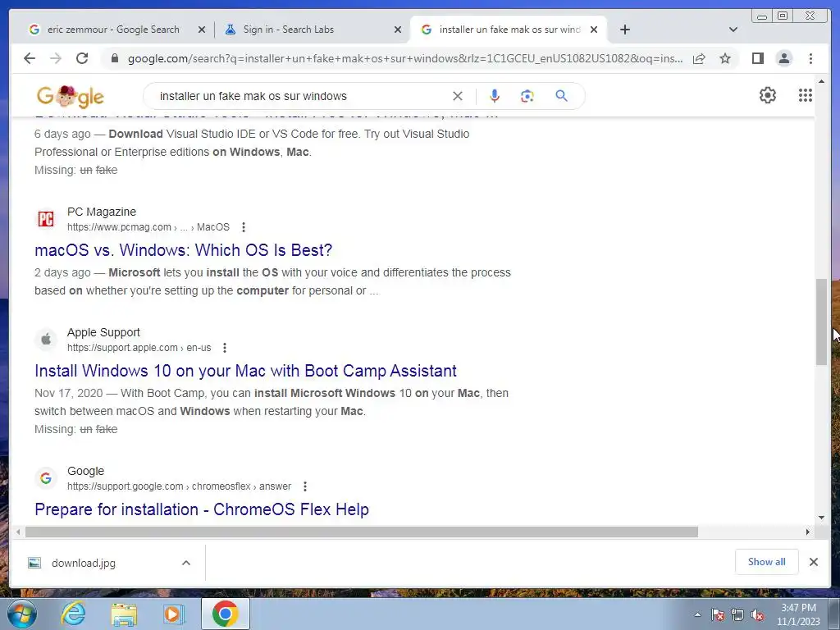The width and height of the screenshot is (840, 630).
Task: Open Install Windows 10 with Boot Camp Assistant link
Action: 245,371
